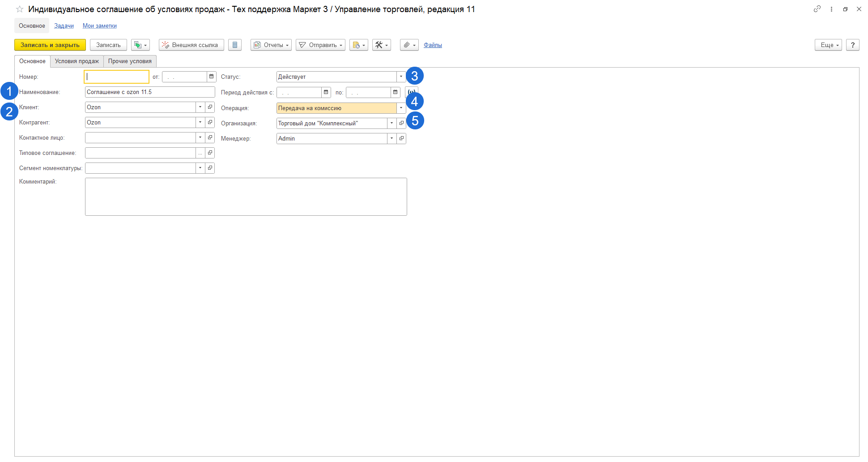Screen dimensions: 868x462
Task: Click the Типовое соглашение ellipsis select button
Action: pos(200,153)
